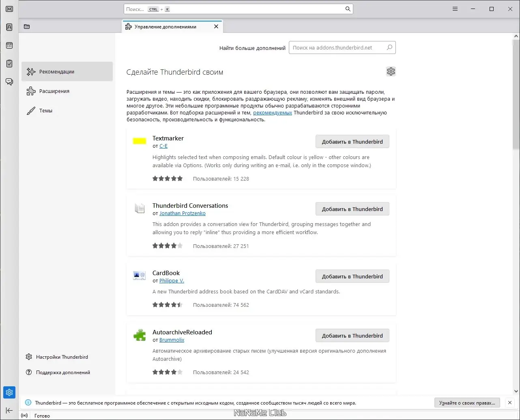Viewport: 520px width, 420px height.
Task: Click the AutoarchiveReloaded green puzzle icon
Action: [x=140, y=335]
